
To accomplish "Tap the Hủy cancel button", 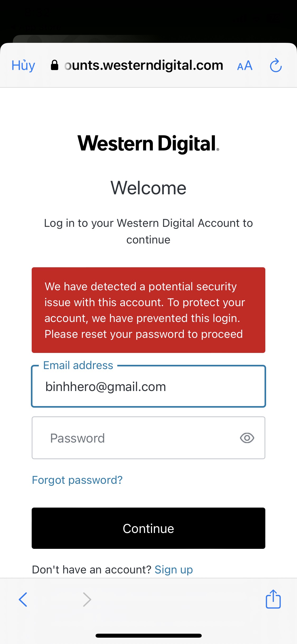I will click(23, 65).
